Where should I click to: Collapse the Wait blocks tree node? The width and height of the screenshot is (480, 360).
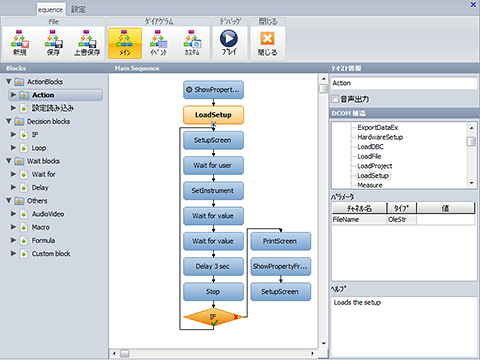click(x=9, y=161)
